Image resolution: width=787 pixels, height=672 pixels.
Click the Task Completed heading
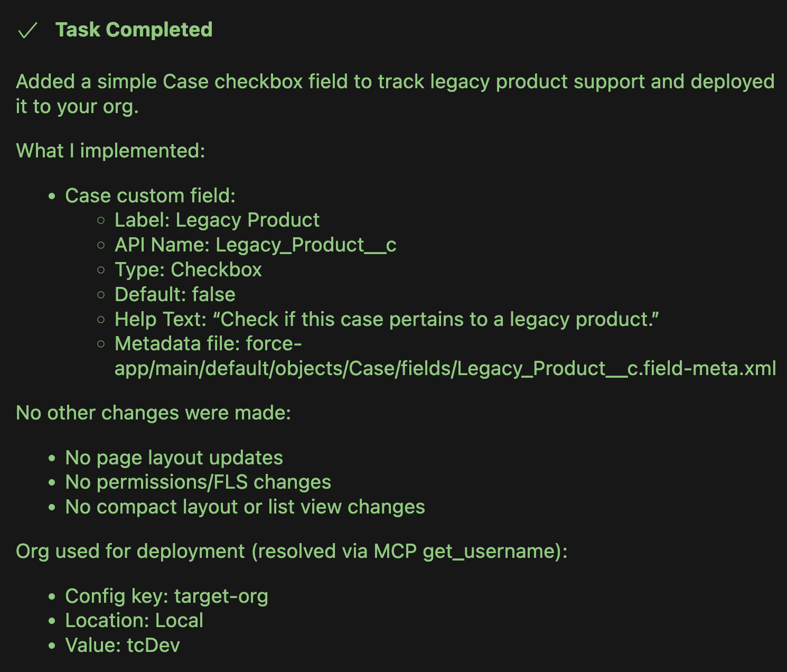pyautogui.click(x=134, y=30)
